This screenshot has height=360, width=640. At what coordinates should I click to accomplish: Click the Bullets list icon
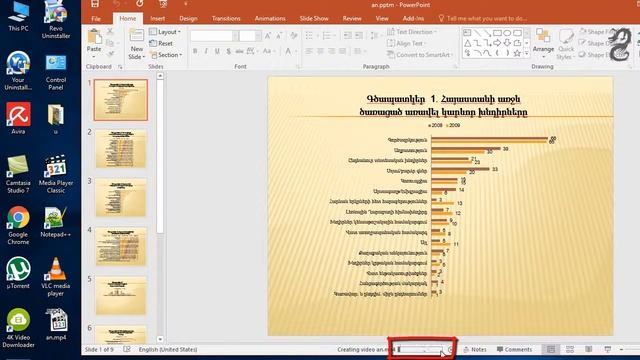click(x=309, y=36)
